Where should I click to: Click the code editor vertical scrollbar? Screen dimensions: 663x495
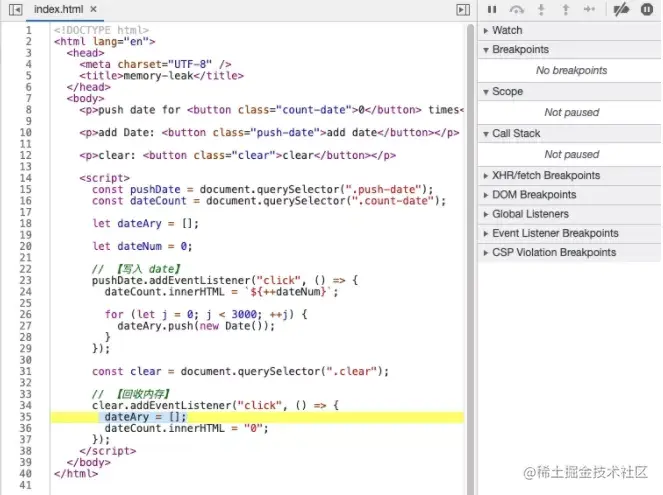coord(470,259)
